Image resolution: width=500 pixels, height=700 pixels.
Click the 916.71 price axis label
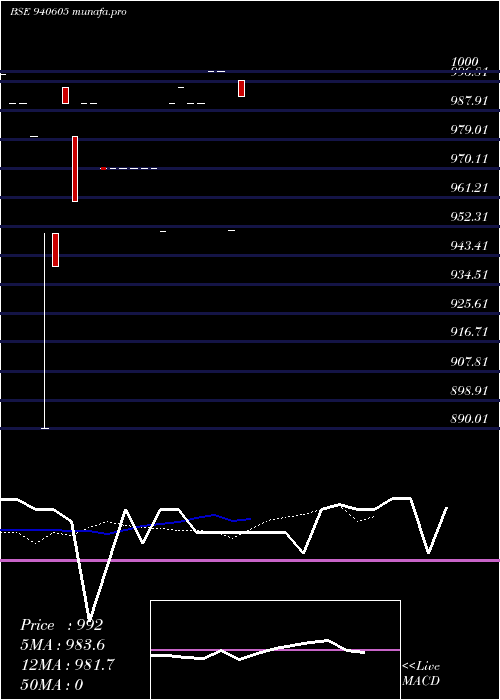(469, 332)
